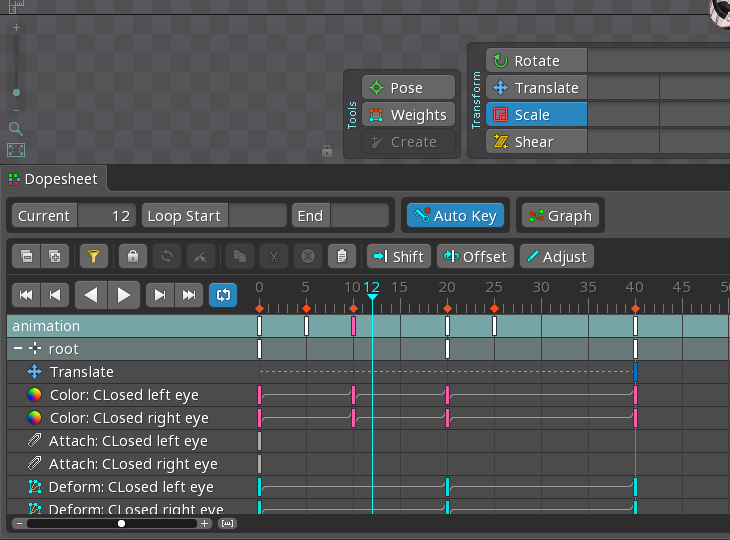
Task: Click the timeline zoom slider handle
Action: pos(121,524)
